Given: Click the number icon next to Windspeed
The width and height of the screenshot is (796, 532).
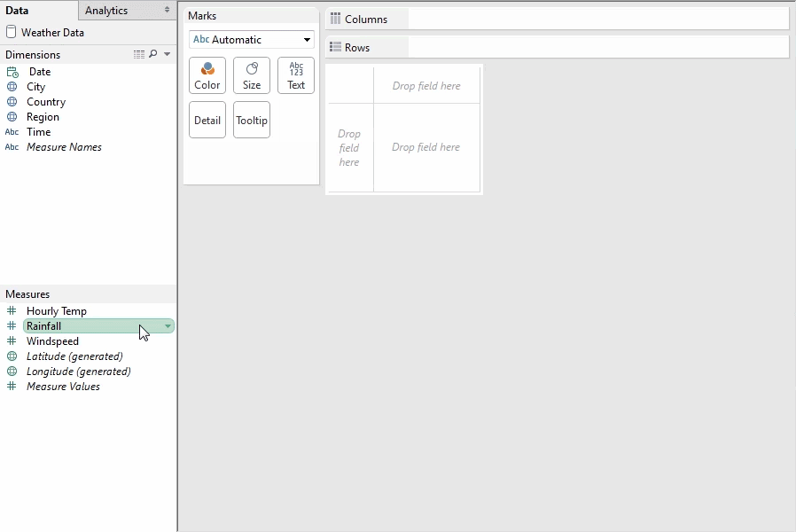Looking at the screenshot, I should pos(12,340).
